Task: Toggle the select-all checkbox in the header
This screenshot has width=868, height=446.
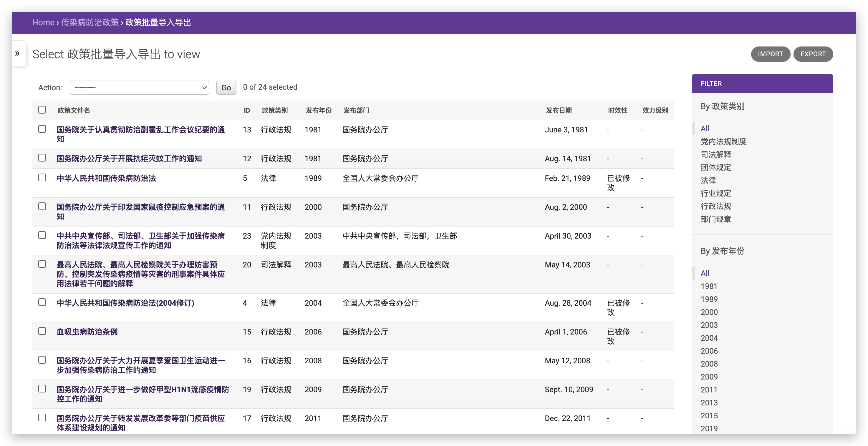Action: [42, 110]
